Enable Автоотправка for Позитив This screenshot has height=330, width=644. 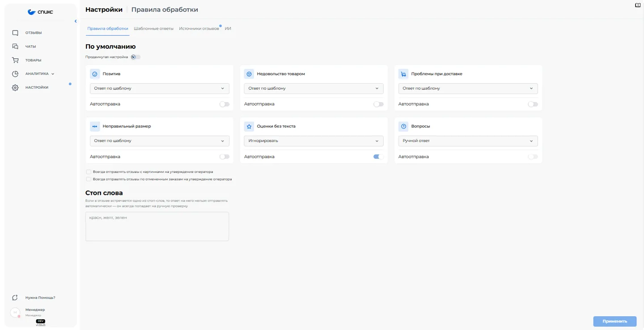(x=225, y=104)
